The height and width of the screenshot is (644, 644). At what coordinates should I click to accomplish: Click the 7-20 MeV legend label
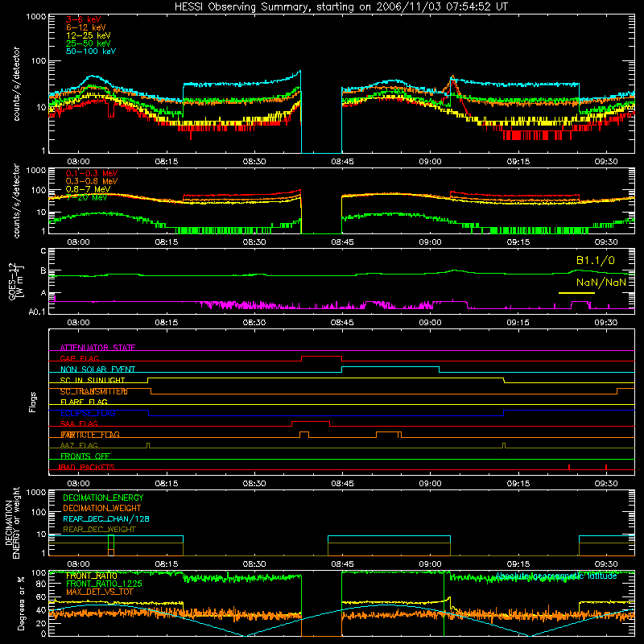coord(87,197)
